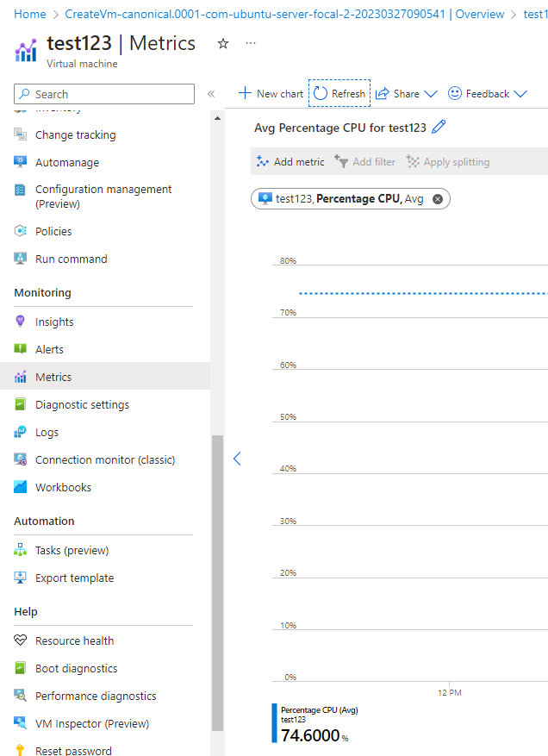This screenshot has width=548, height=756.
Task: Click the Configuration management icon
Action: pyautogui.click(x=20, y=190)
